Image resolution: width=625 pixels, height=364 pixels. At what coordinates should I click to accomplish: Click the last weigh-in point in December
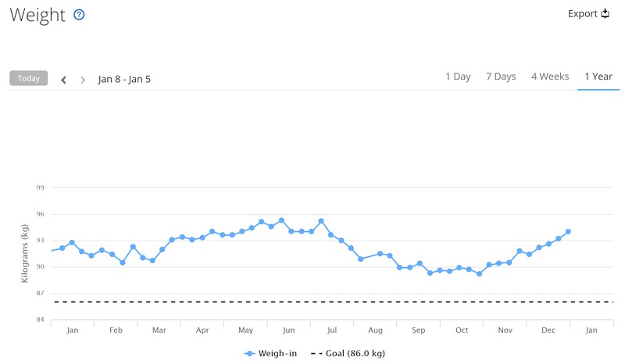[568, 231]
